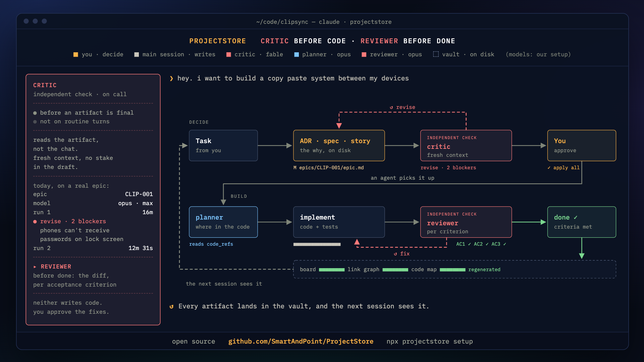Screen dimensions: 644x362
Task: Click the 'AC1 ✓ AC2 ✓ AC3 ✓' criteria text
Action: 481,244
